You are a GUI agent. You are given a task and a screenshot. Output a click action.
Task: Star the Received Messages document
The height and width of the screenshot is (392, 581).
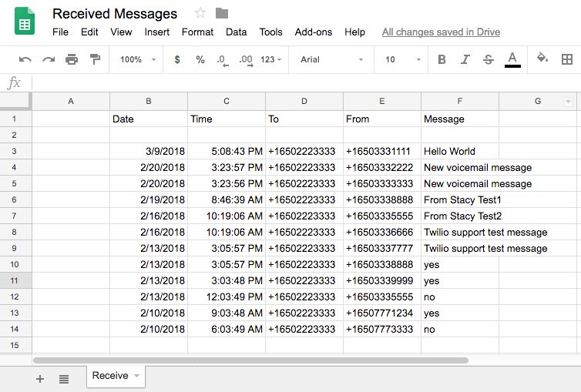point(200,13)
